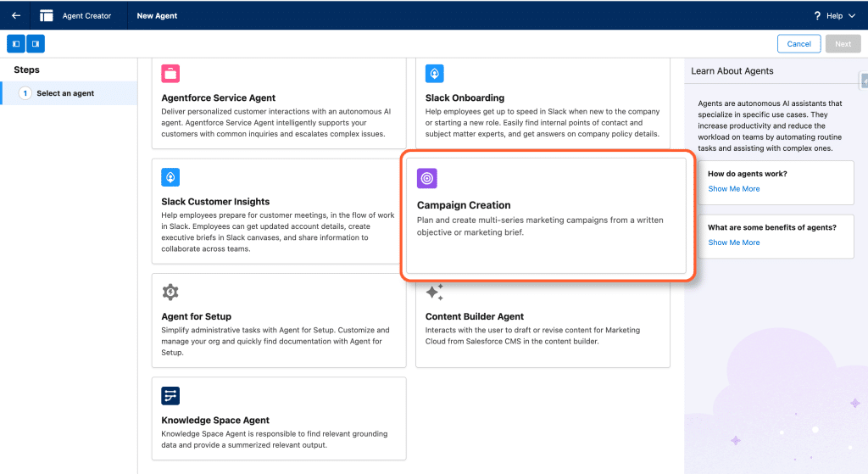Click the New Agent tab
This screenshot has height=474, width=868.
[157, 15]
